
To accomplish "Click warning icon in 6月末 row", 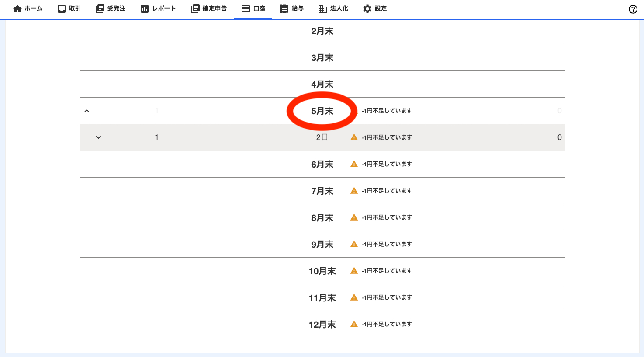I will 354,164.
